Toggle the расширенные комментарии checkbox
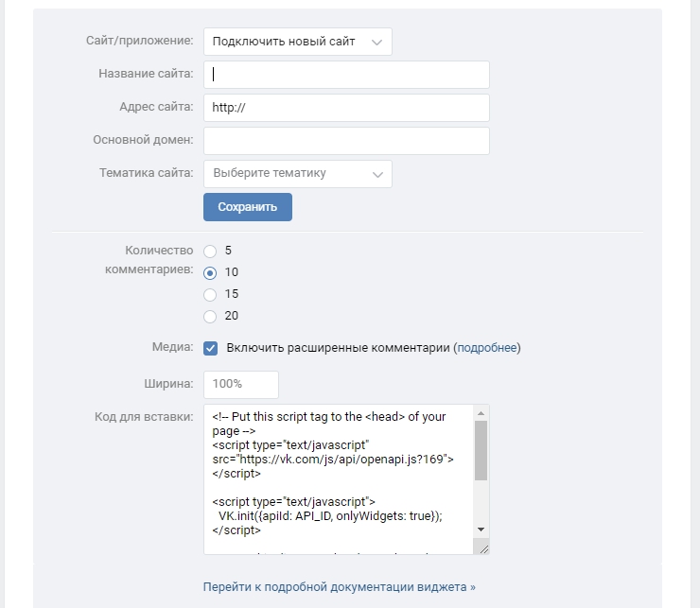 point(211,348)
